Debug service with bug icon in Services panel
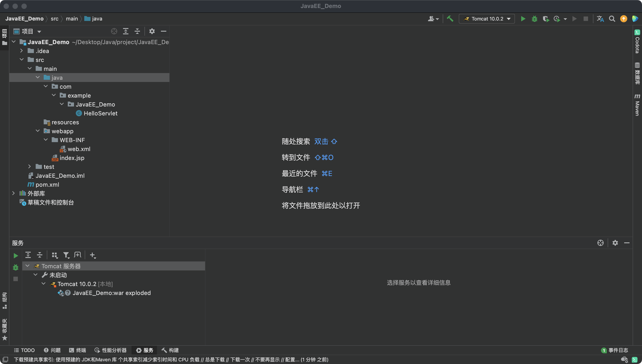642x364 pixels. pyautogui.click(x=16, y=267)
